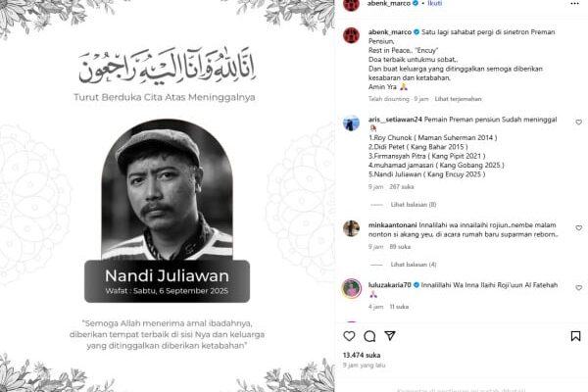
Task: View 267 suka on first comment
Action: [x=402, y=186]
